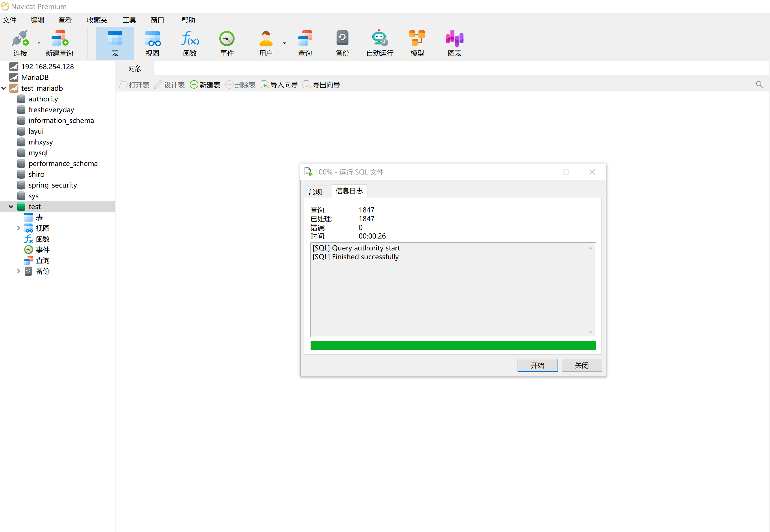Click the green progress bar in dialog
The height and width of the screenshot is (532, 770).
pos(453,346)
